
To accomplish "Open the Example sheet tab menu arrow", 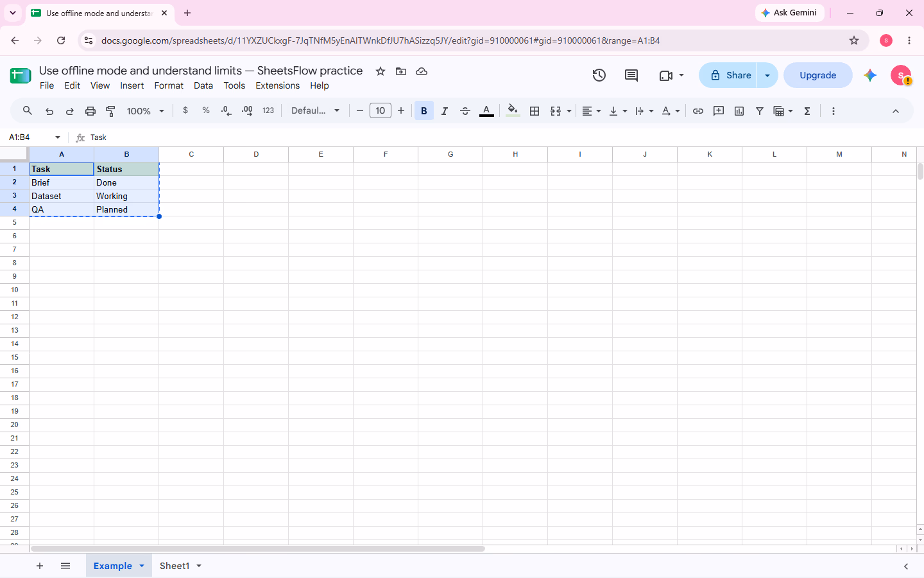I will [x=142, y=566].
